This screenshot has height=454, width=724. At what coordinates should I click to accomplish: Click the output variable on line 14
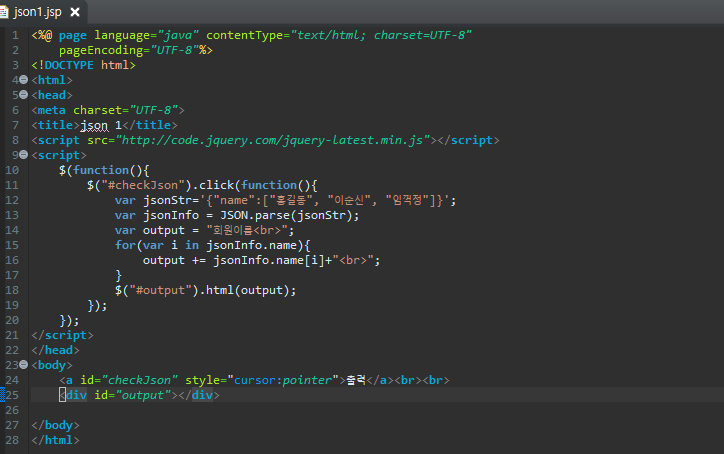[x=163, y=230]
